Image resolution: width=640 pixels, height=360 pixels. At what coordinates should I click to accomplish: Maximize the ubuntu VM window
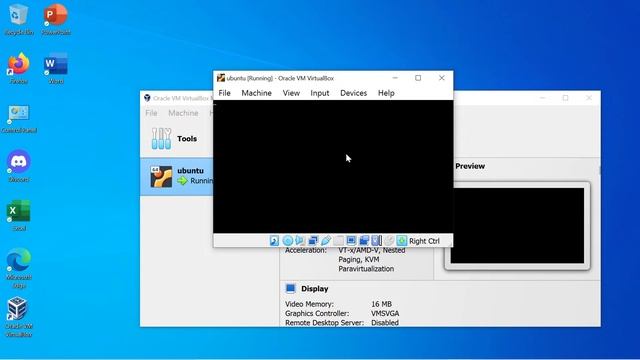[x=418, y=78]
